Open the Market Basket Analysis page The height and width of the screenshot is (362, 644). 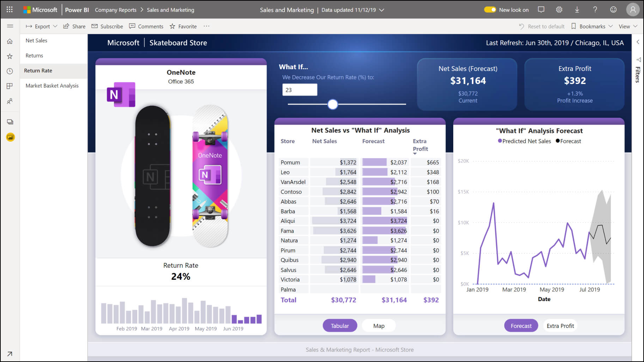tap(52, 86)
